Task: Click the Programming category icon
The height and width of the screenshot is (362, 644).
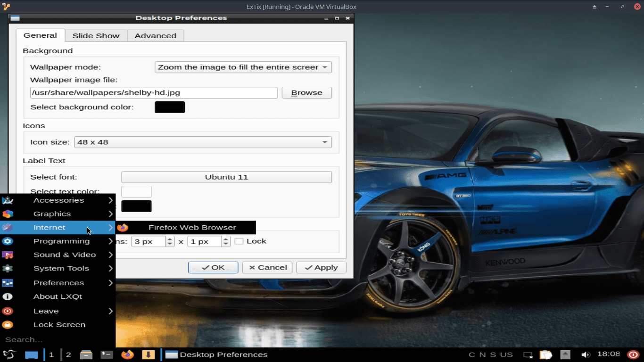Action: 8,241
